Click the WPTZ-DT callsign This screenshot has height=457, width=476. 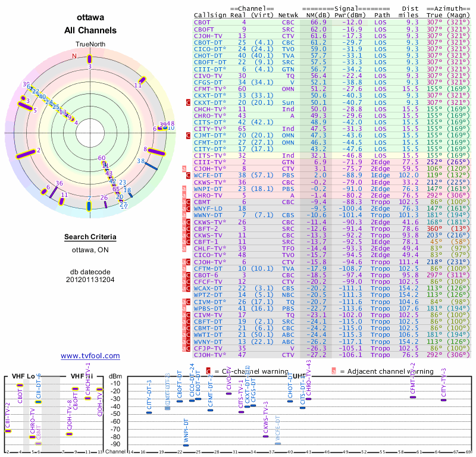[208, 295]
